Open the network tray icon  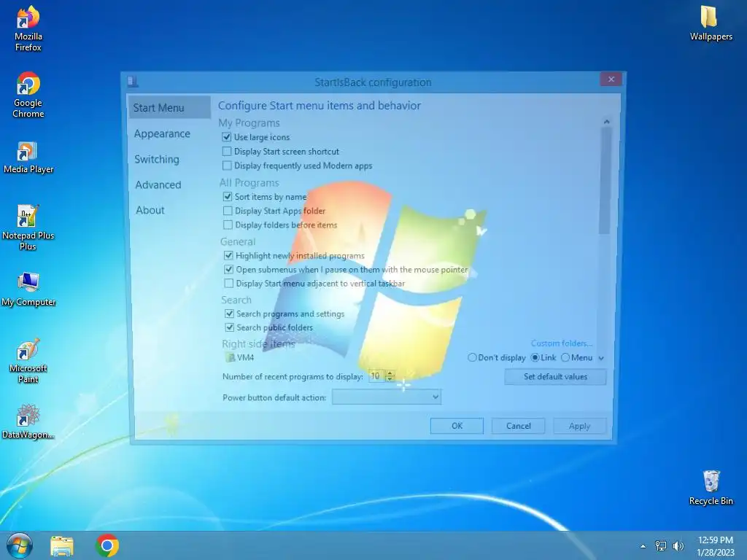[661, 546]
